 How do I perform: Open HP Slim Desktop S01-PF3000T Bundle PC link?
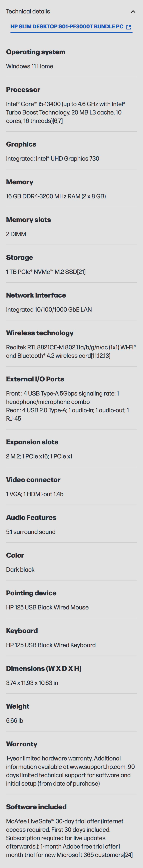click(67, 27)
